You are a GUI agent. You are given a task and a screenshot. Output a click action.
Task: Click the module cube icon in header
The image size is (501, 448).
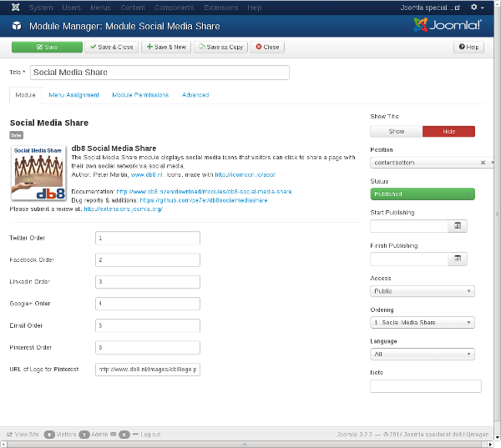click(17, 26)
